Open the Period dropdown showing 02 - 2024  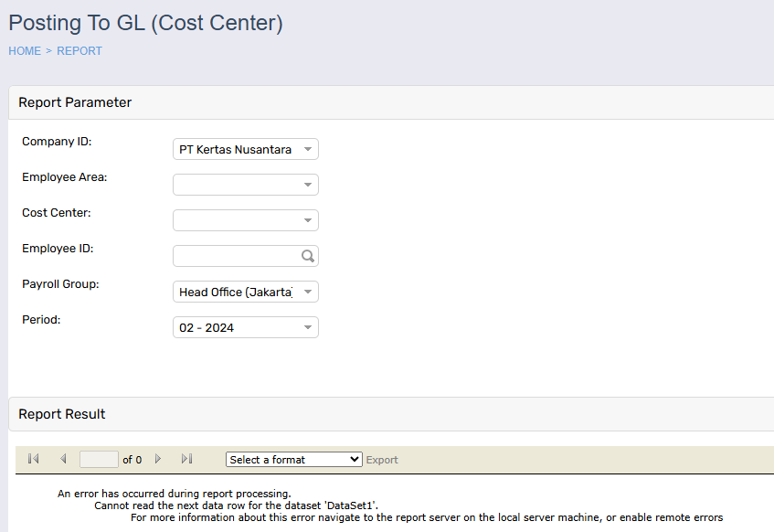click(x=245, y=327)
